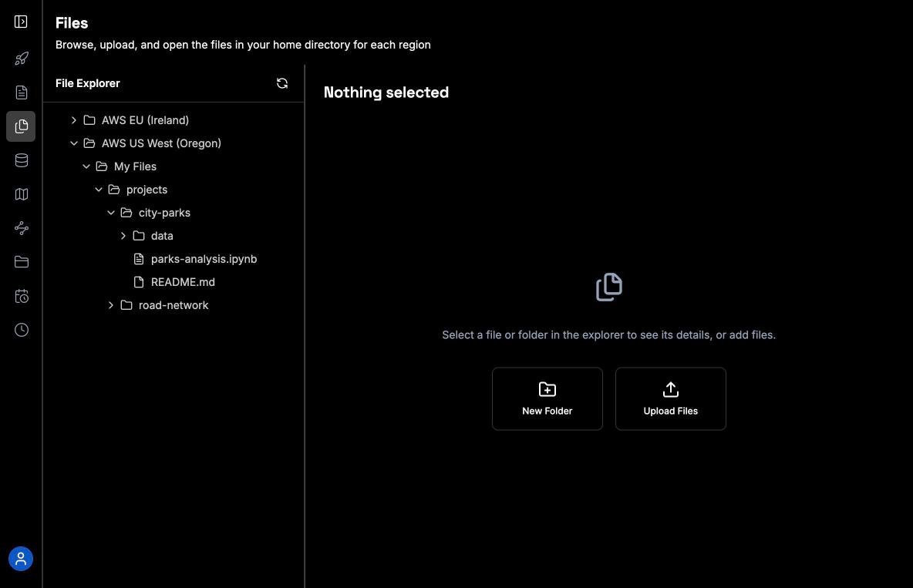Toggle the sidebar expand panel icon
913x588 pixels.
pyautogui.click(x=21, y=22)
